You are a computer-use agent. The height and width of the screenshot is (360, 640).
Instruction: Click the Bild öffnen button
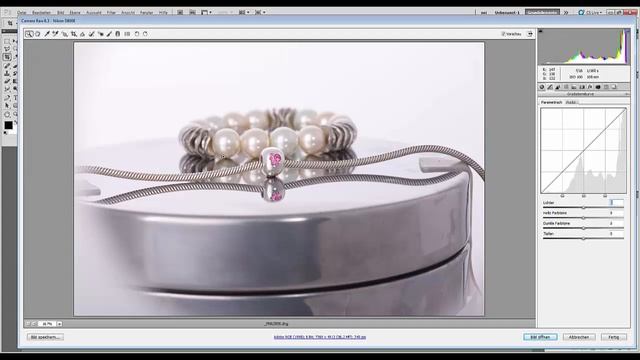[x=540, y=337]
